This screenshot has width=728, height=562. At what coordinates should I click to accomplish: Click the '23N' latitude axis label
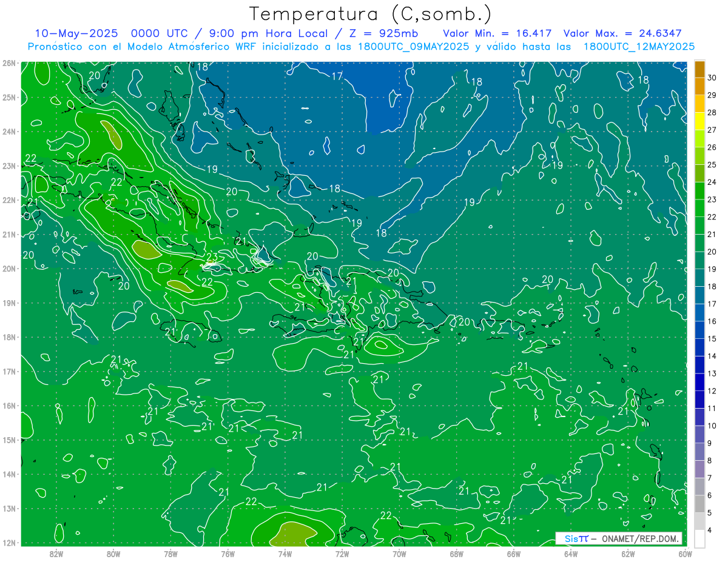coord(8,166)
